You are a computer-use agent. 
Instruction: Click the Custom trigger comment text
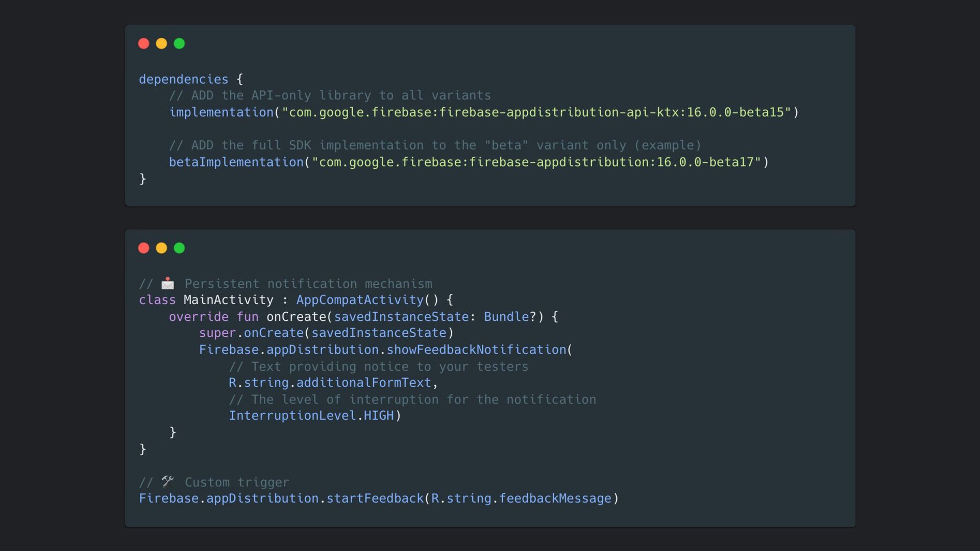click(237, 482)
